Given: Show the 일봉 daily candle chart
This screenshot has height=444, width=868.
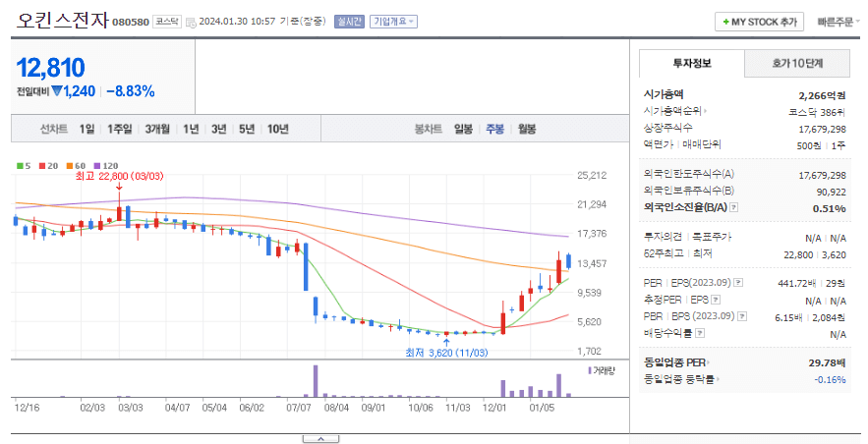Looking at the screenshot, I should coord(463,130).
